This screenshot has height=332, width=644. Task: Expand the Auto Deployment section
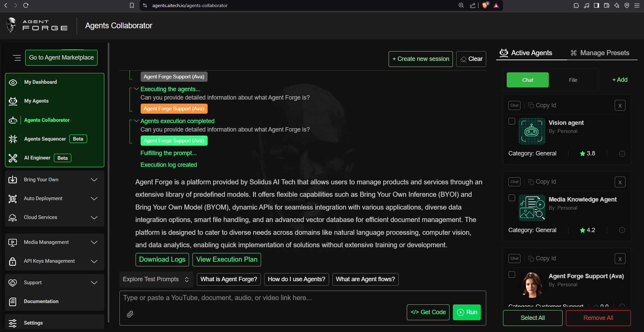click(94, 198)
